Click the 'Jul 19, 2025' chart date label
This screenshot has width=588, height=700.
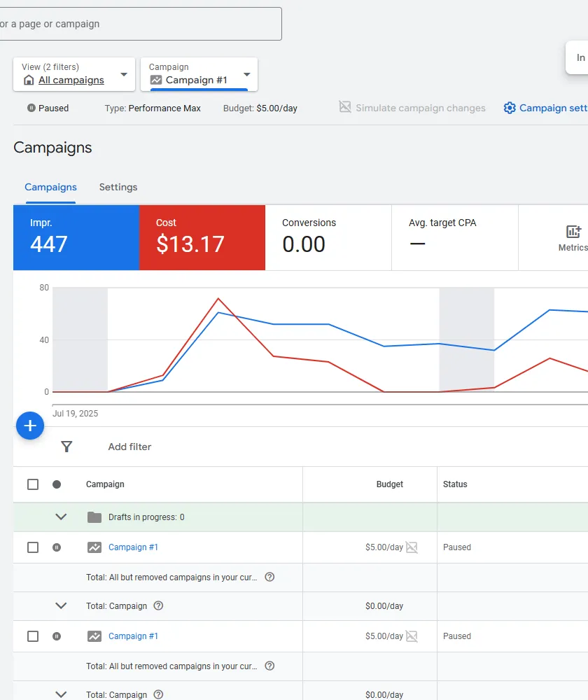[76, 414]
